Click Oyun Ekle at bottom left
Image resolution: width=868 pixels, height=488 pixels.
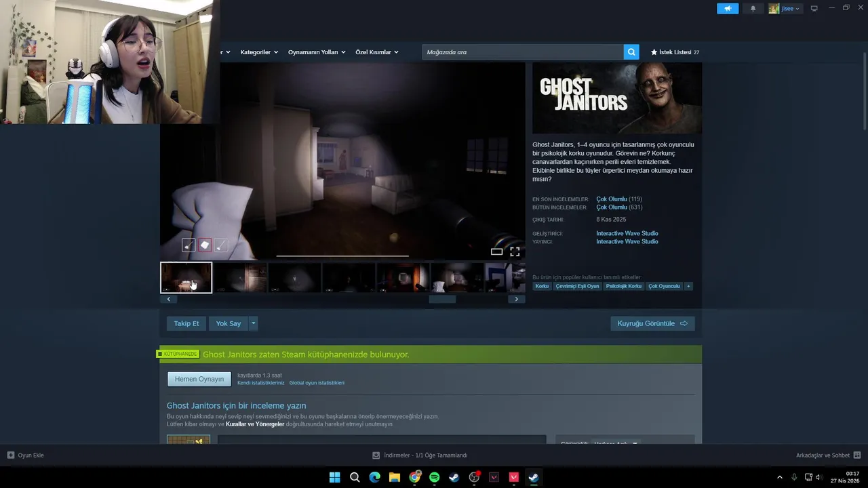tap(25, 455)
